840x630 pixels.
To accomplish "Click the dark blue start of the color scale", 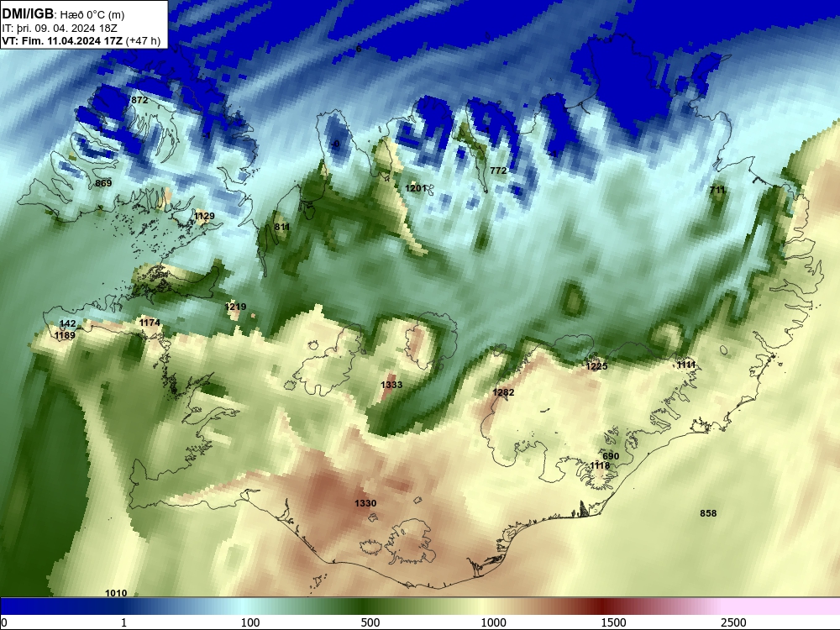I will 32,606.
